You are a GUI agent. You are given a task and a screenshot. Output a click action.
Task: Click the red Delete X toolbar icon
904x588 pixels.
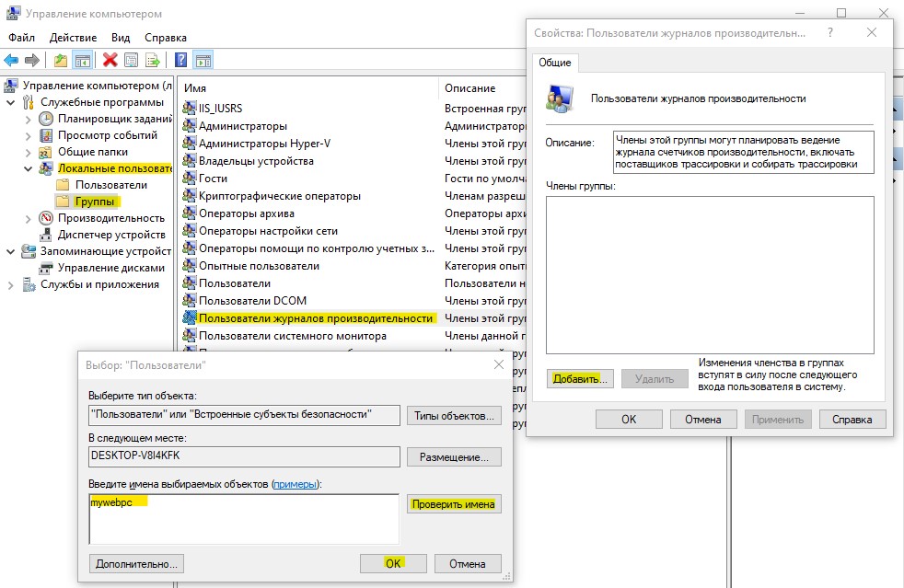click(x=110, y=60)
